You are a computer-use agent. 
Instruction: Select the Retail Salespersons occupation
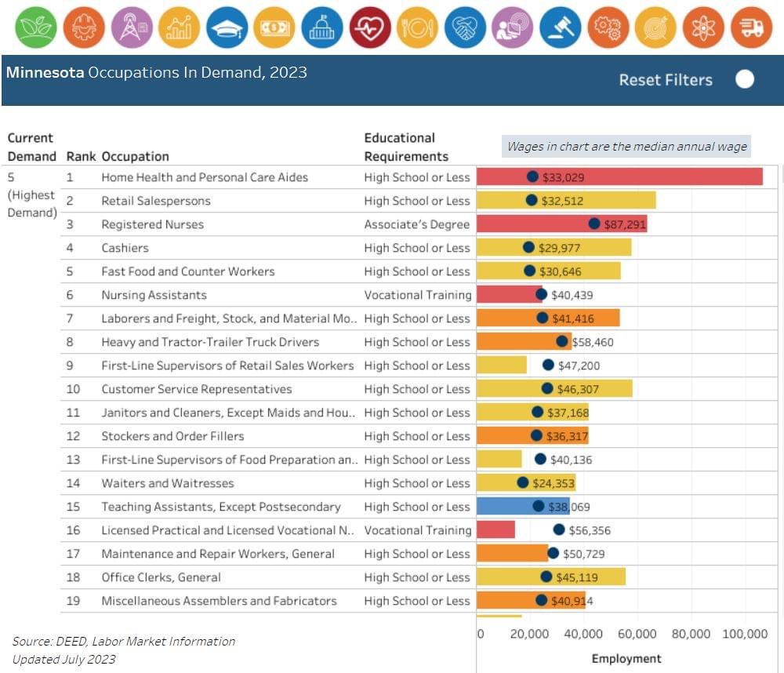pos(155,201)
